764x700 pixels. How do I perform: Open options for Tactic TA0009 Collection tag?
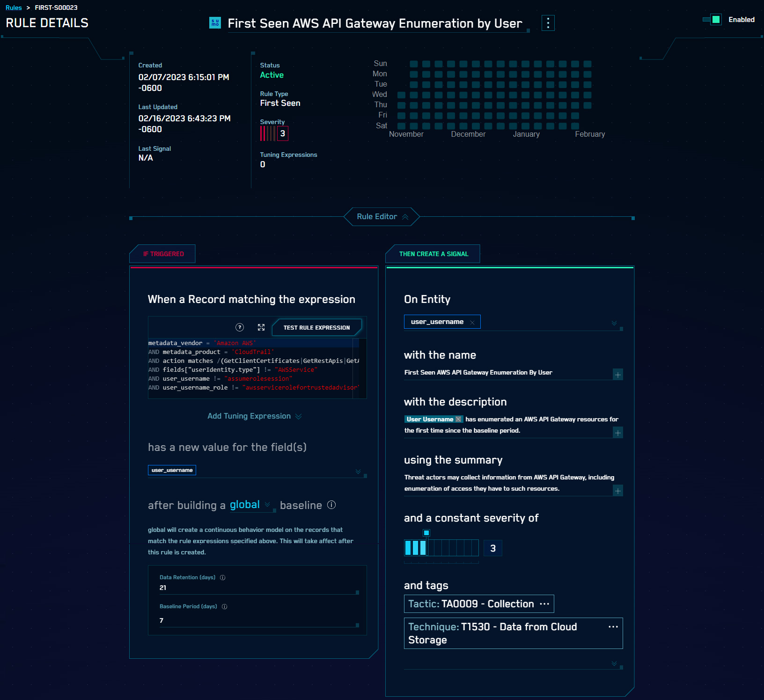coord(544,604)
